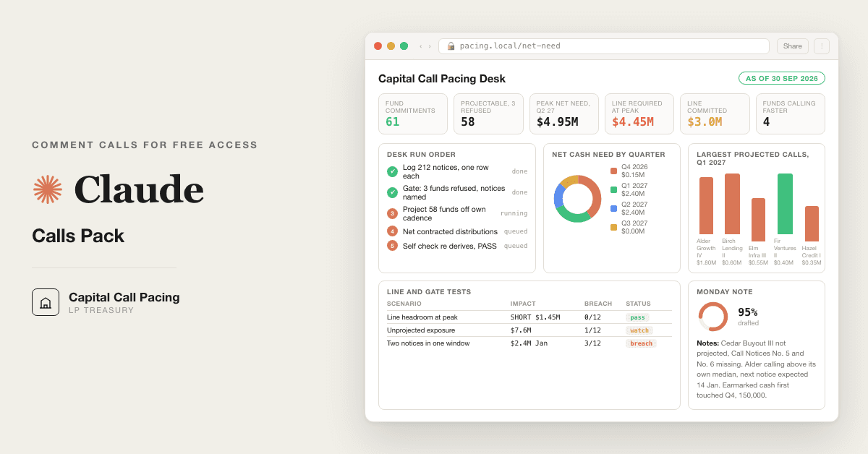This screenshot has height=454, width=868.
Task: Click the SCENARIO column header
Action: (404, 304)
